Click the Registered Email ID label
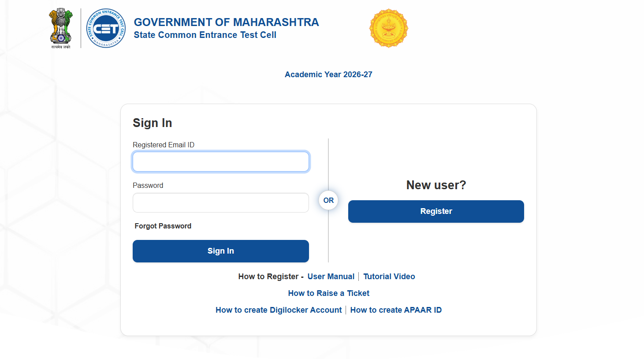 [164, 145]
